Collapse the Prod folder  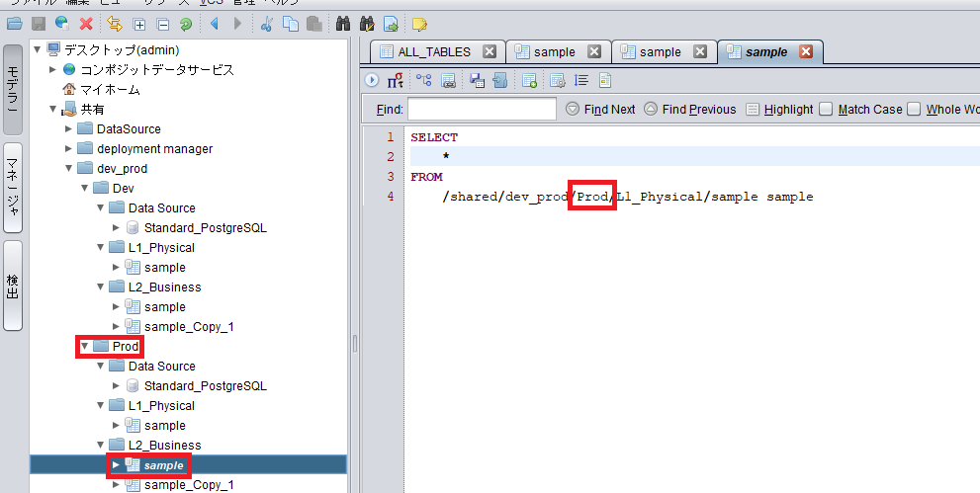[x=84, y=346]
